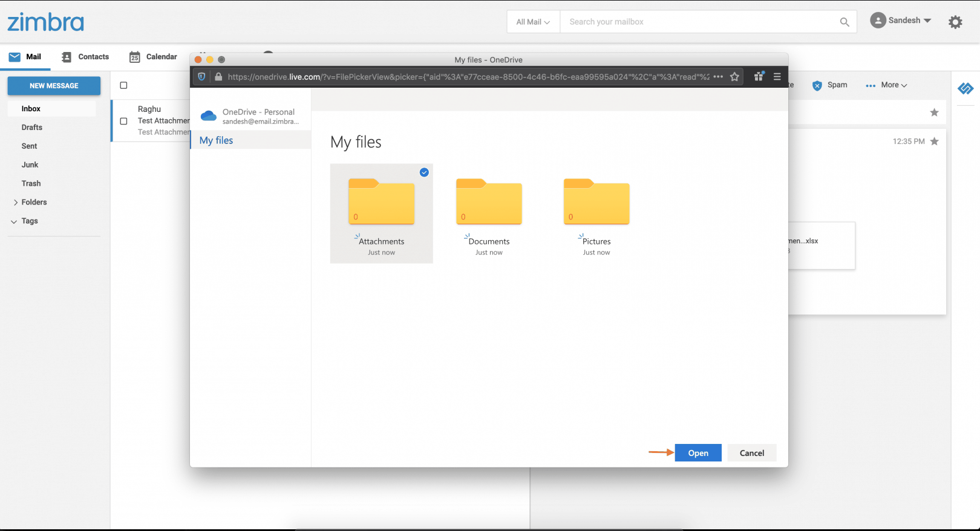Open My files in OneDrive sidebar
This screenshot has width=980, height=531.
tap(250, 140)
